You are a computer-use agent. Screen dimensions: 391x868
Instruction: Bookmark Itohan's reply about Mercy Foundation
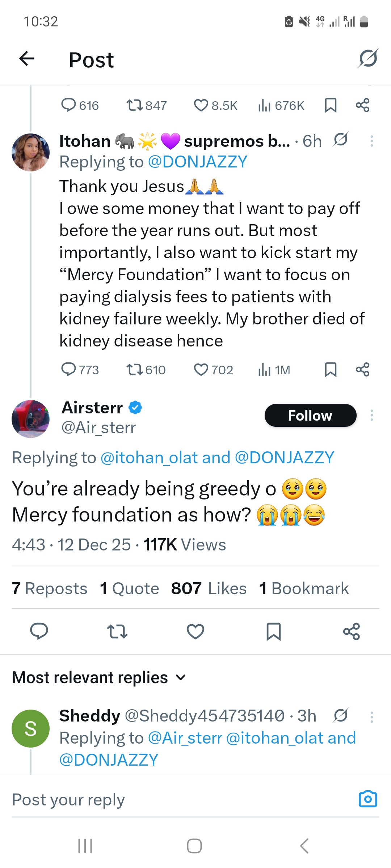coord(331,370)
